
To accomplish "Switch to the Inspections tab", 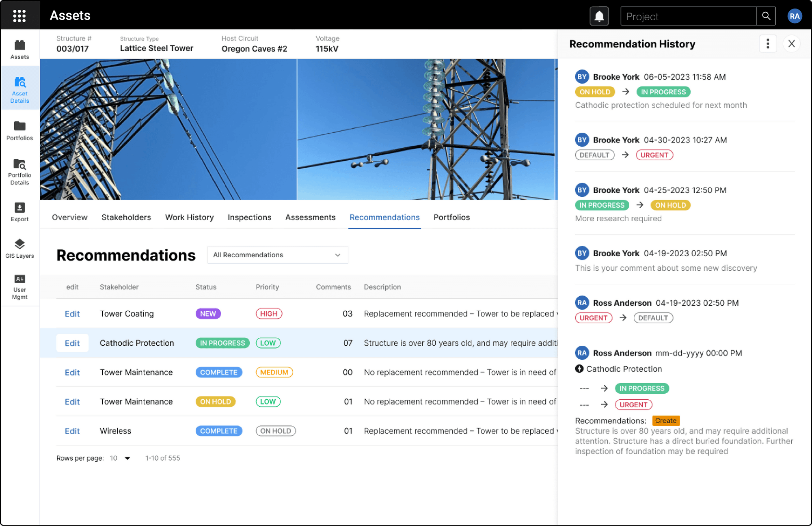I will [249, 217].
